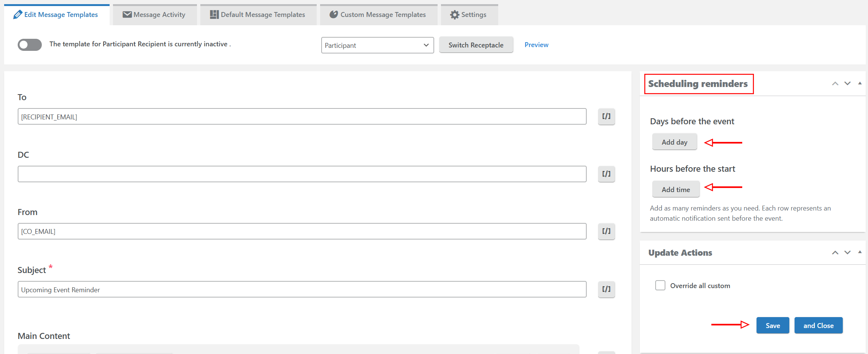Image resolution: width=868 pixels, height=354 pixels.
Task: Click the Add day button
Action: pos(674,142)
